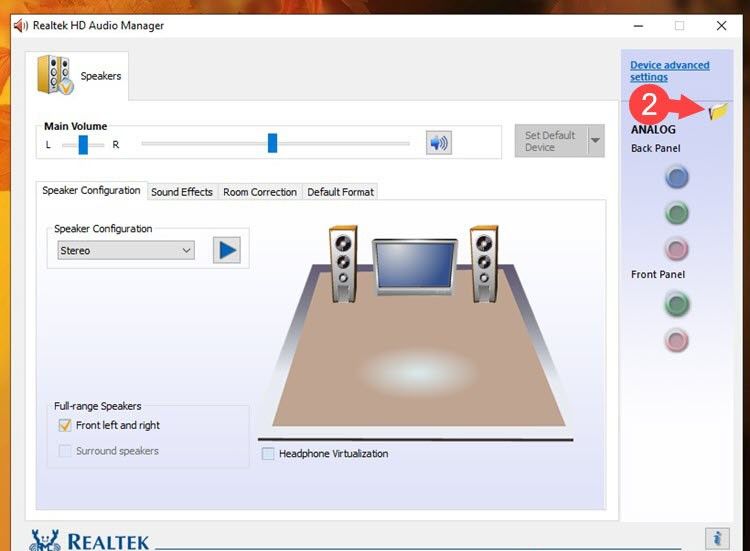Click the green back panel jack
Viewport: 750px width, 551px height.
point(676,213)
